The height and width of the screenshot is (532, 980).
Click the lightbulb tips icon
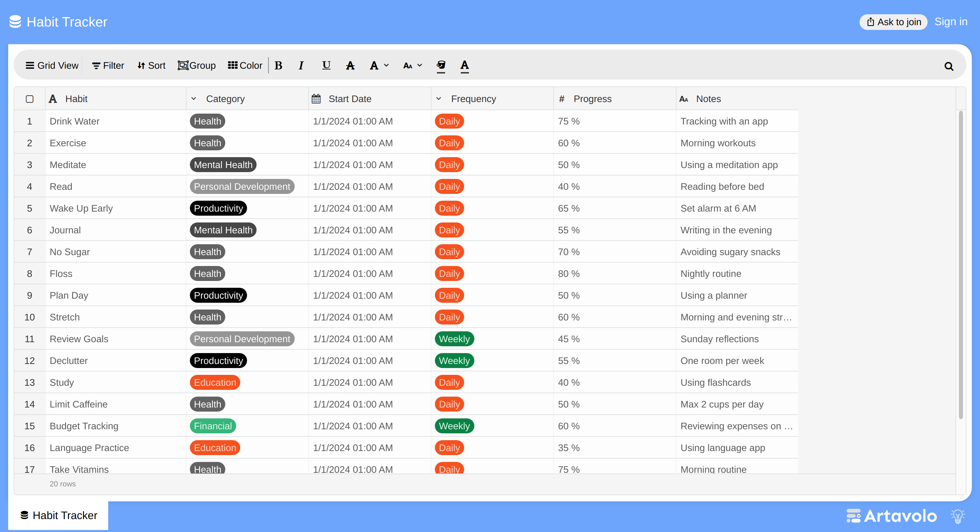(958, 516)
